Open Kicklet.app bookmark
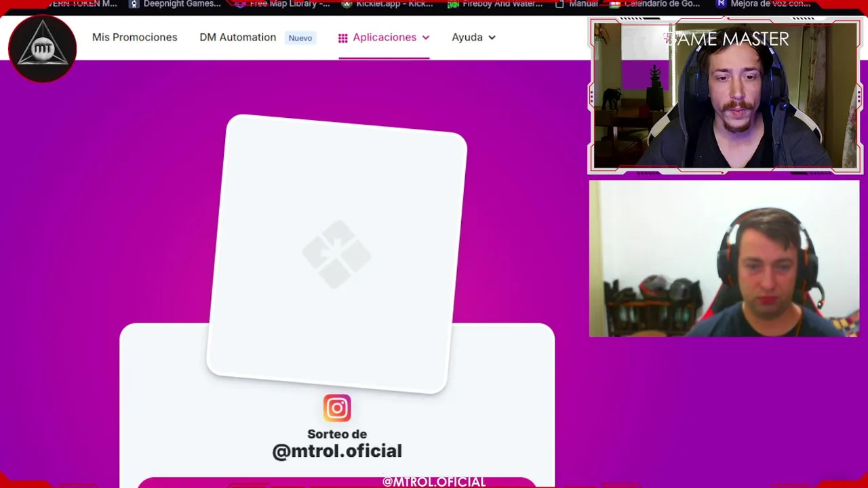The width and height of the screenshot is (868, 488). 387,4
